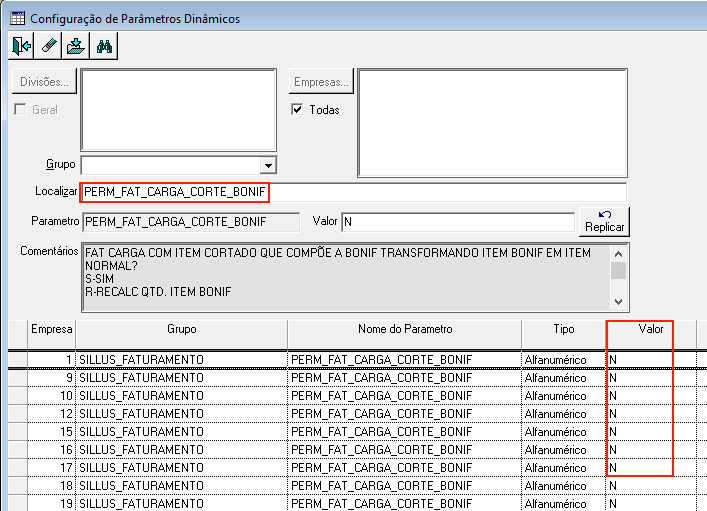Screen dimensions: 707x511
Task: Click the Comentários text area
Action: pyautogui.click(x=346, y=277)
